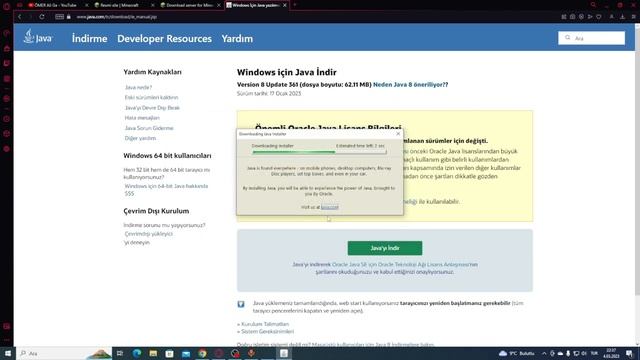The width and height of the screenshot is (640, 360).
Task: Open Developer Resources menu
Action: pyautogui.click(x=164, y=38)
